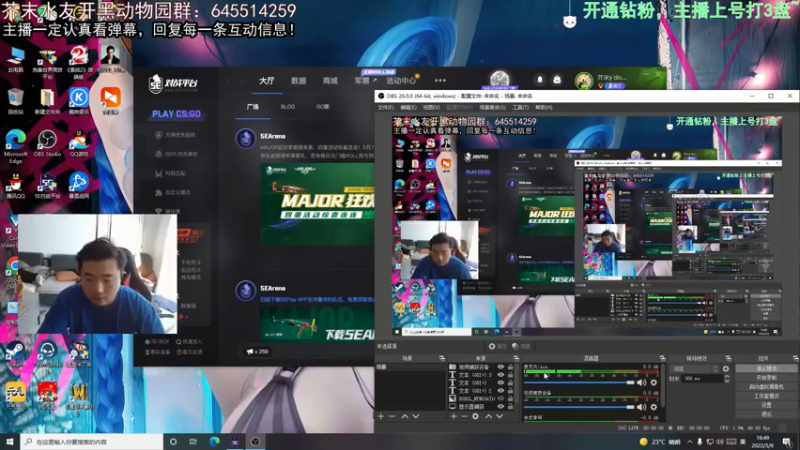This screenshot has height=450, width=800.
Task: Toggle lock of 视频捕获设备 source
Action: click(510, 367)
